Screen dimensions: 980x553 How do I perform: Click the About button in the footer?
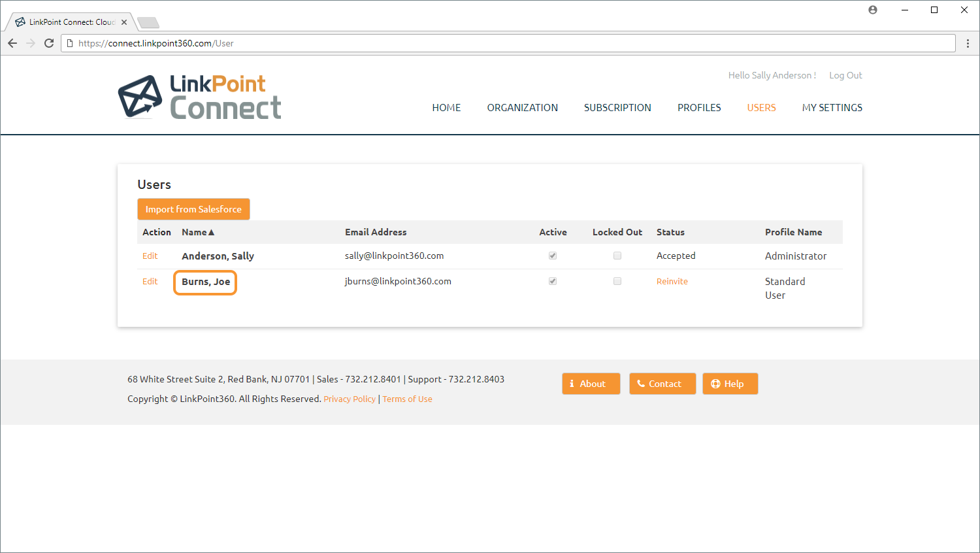(591, 384)
